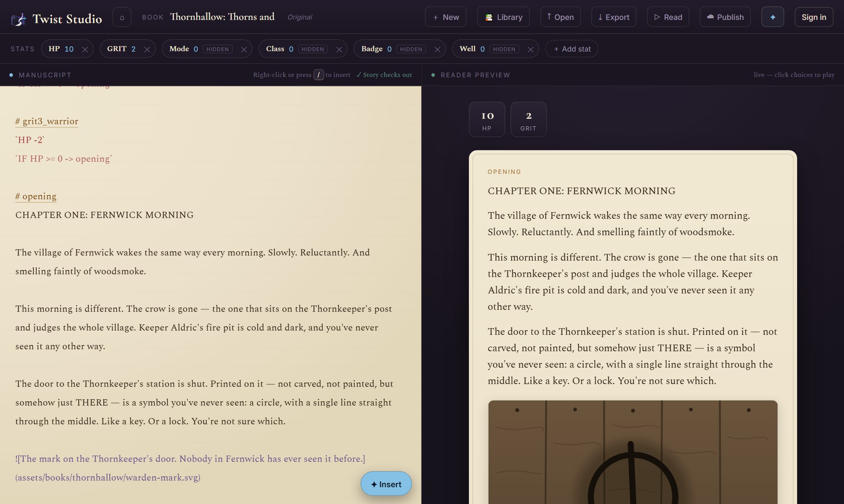Click the slash key hint icon
The width and height of the screenshot is (844, 504).
318,75
